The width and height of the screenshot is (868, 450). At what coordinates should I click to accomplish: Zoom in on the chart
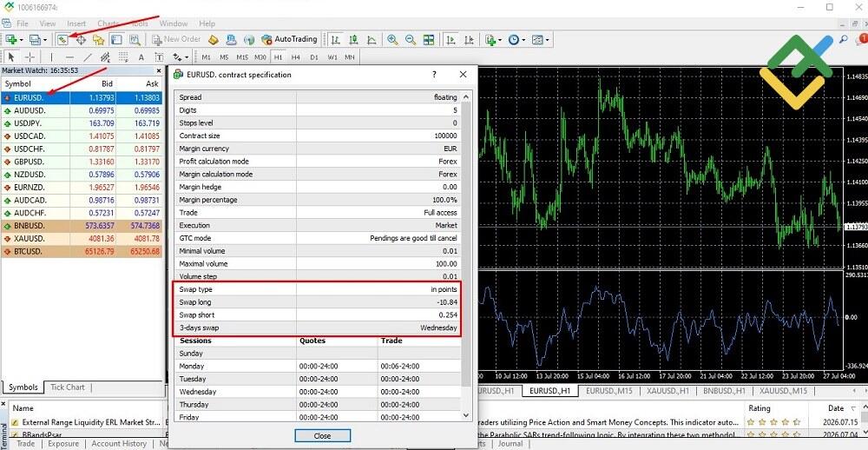point(392,39)
